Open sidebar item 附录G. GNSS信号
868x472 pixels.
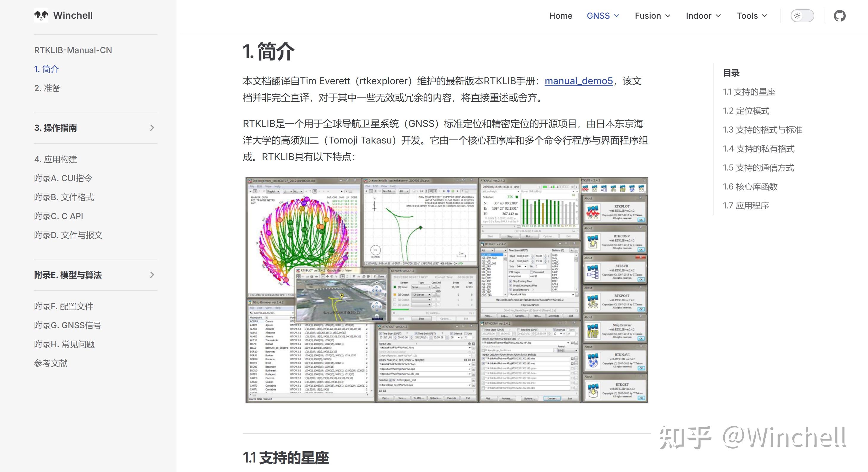click(x=68, y=326)
